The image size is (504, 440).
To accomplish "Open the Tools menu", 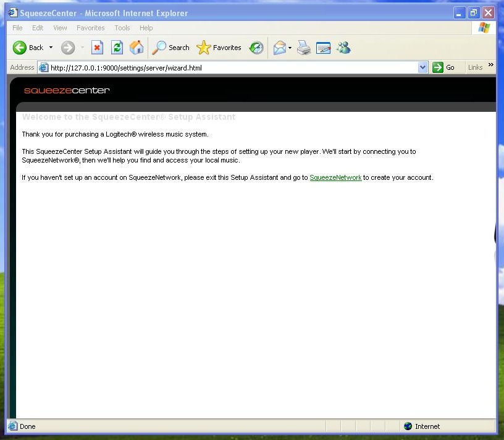I will tap(122, 28).
